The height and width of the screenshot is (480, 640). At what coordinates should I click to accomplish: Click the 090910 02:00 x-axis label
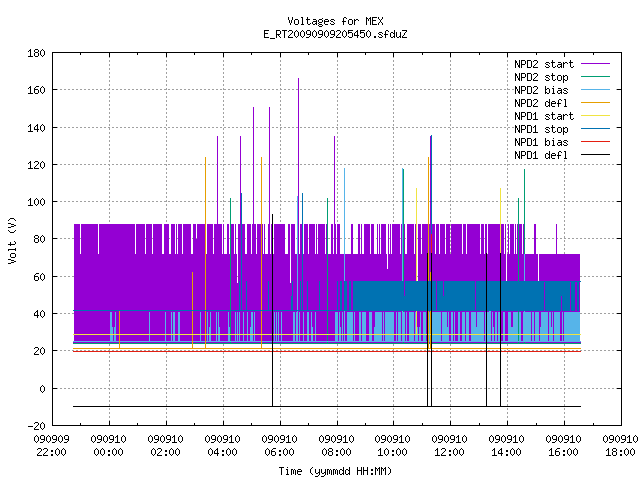tap(165, 446)
